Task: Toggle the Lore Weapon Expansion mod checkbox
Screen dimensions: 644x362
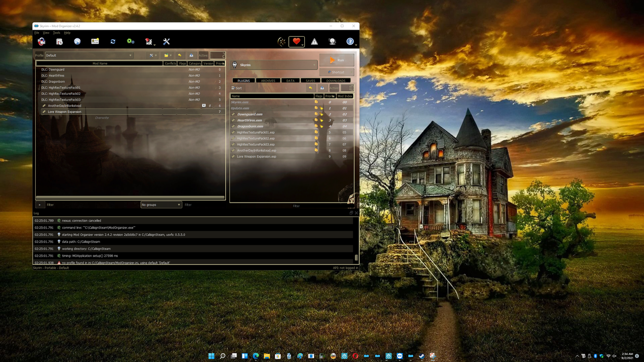Action: point(44,112)
